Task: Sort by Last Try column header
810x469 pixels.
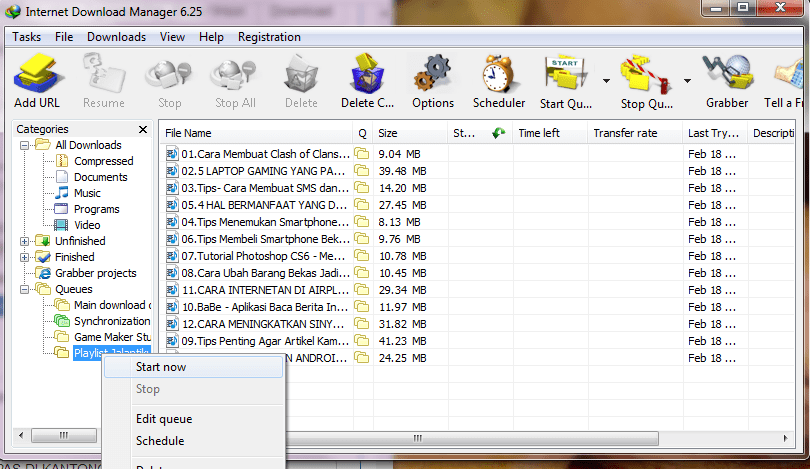Action: 715,133
